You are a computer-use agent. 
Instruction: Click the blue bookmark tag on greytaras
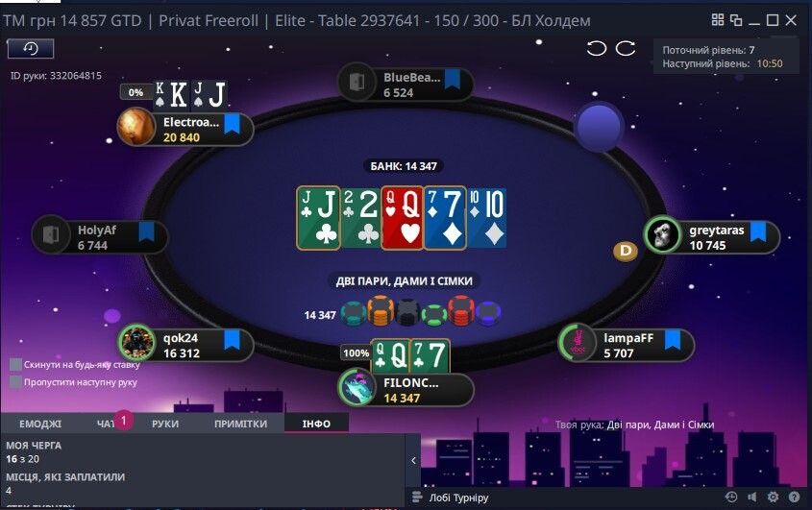(x=758, y=231)
